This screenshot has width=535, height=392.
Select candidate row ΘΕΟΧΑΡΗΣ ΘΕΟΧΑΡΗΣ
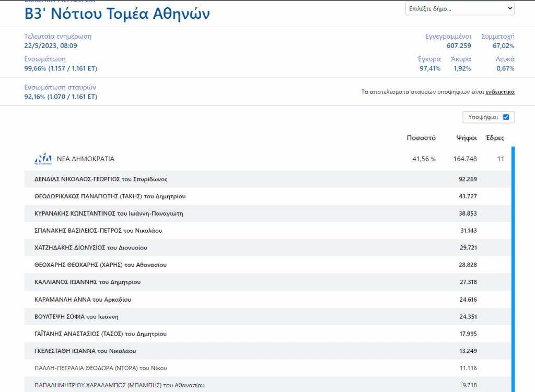pyautogui.click(x=100, y=265)
